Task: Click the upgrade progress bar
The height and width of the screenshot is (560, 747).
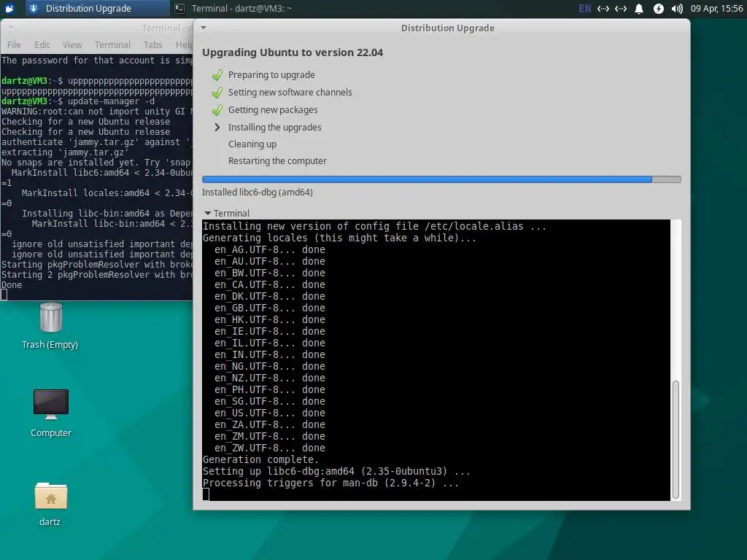Action: 441,179
